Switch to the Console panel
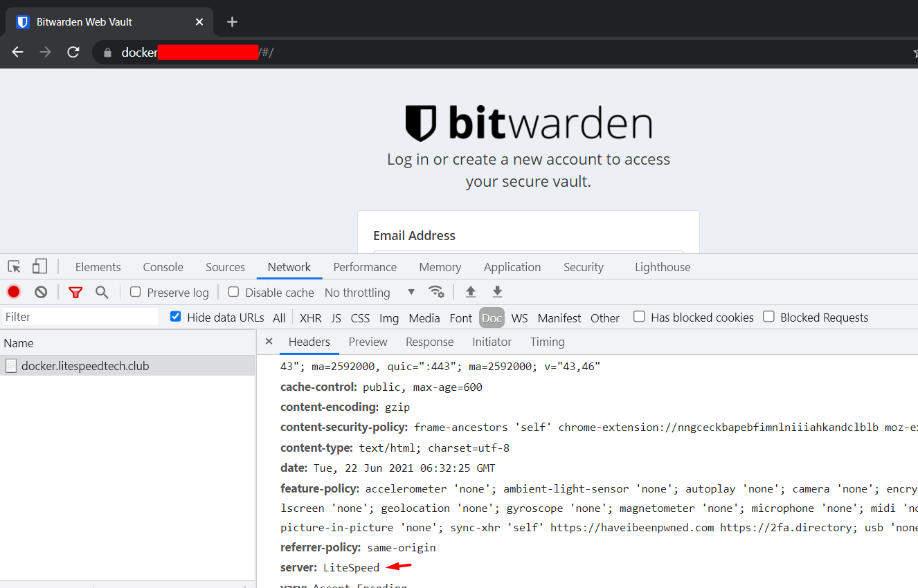 [x=163, y=267]
